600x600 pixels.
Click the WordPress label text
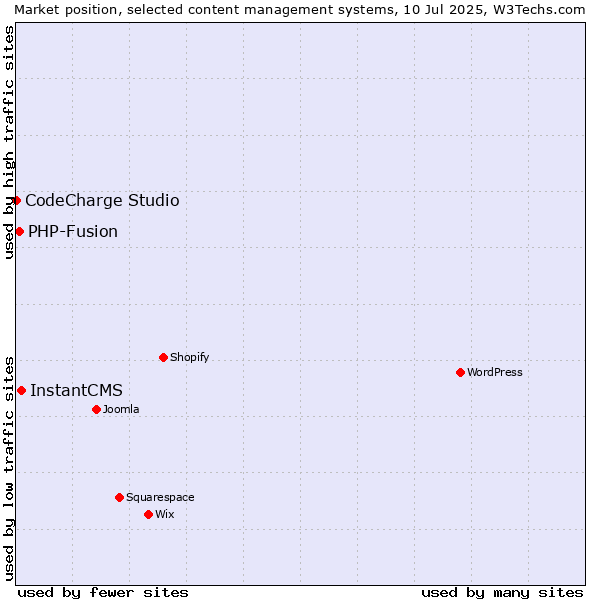495,372
